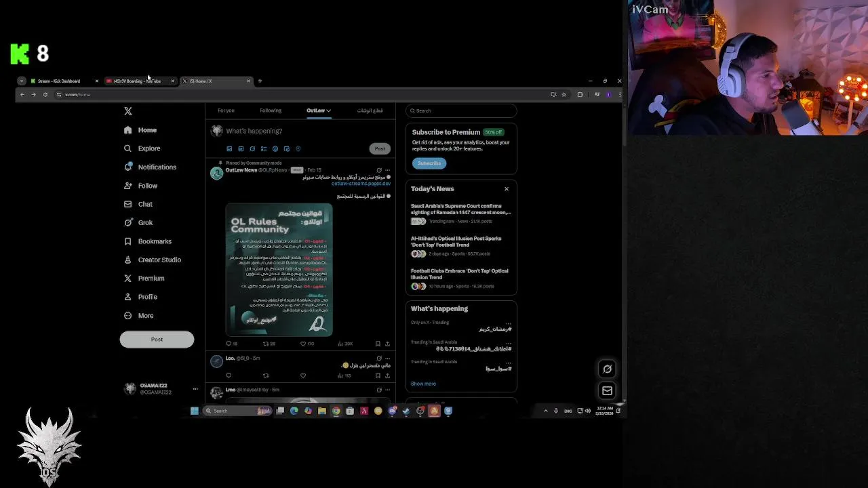Open Premium in sidebar
The image size is (868, 488).
(144, 279)
